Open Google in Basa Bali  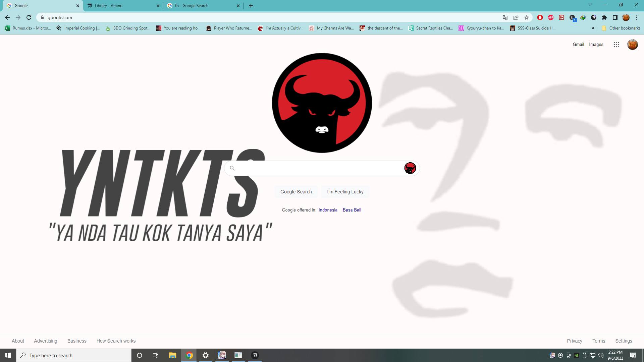pos(352,210)
